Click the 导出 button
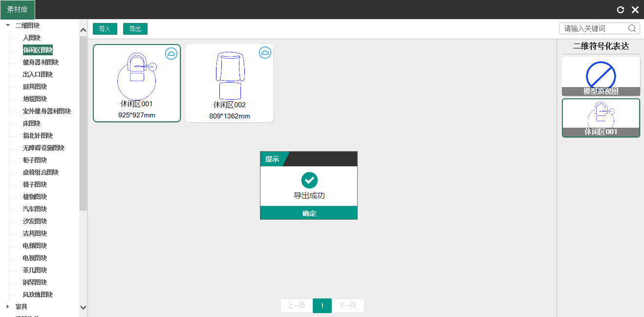The height and width of the screenshot is (317, 644). (135, 29)
